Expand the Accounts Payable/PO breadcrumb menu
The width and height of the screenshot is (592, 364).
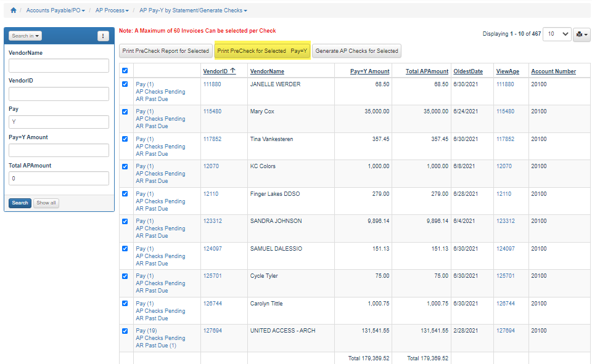point(55,10)
